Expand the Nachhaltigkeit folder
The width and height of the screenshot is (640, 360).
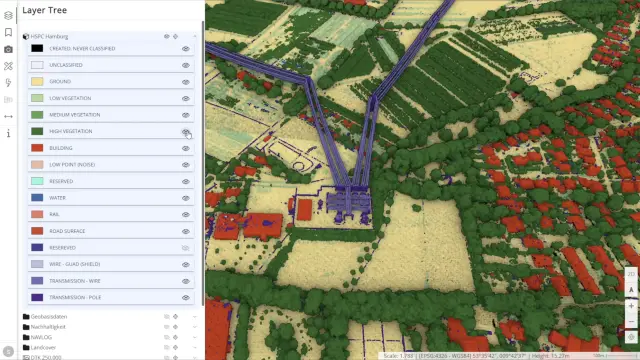(195, 327)
